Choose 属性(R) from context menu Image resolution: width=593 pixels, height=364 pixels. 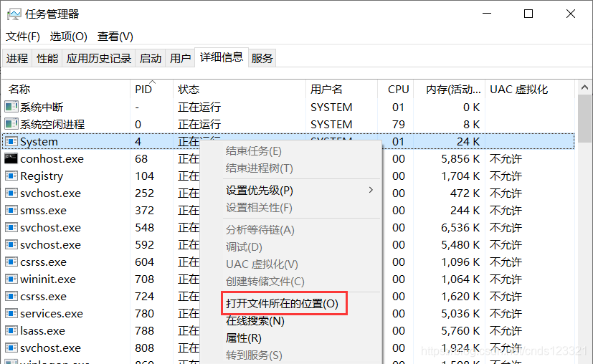click(x=243, y=338)
